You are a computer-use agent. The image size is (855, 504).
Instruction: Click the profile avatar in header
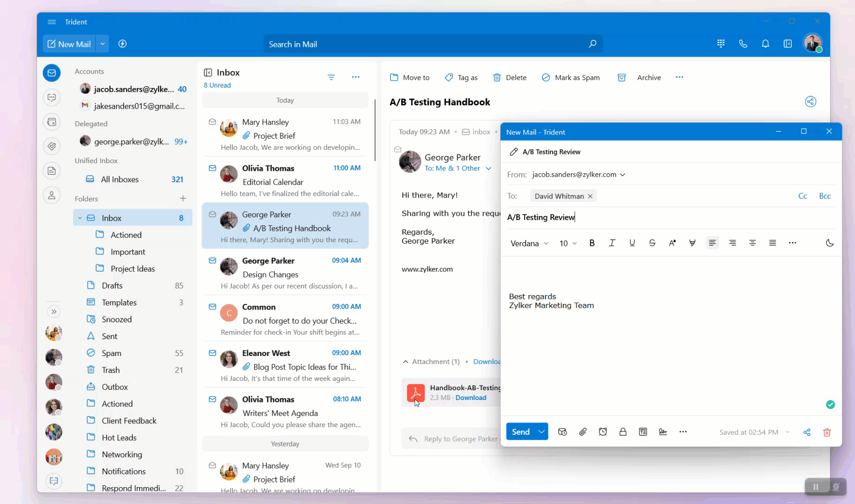click(812, 43)
